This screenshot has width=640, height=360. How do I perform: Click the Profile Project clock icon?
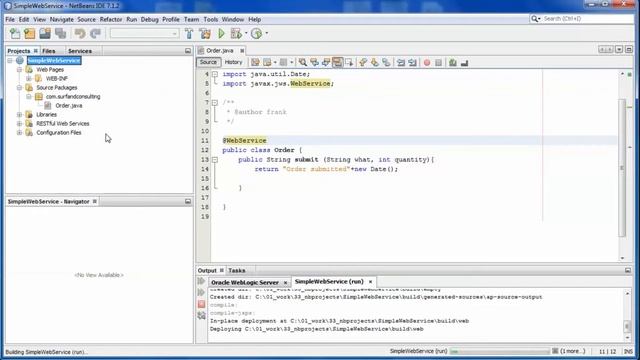click(x=256, y=33)
